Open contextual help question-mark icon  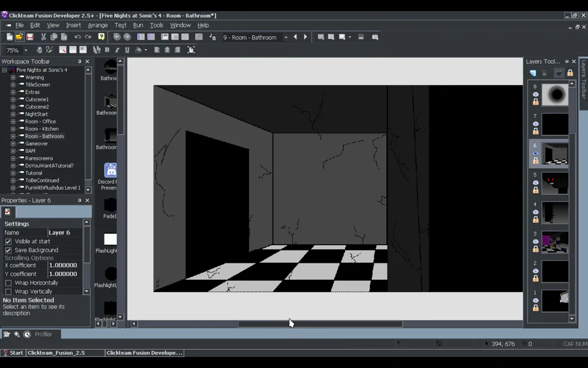(101, 37)
